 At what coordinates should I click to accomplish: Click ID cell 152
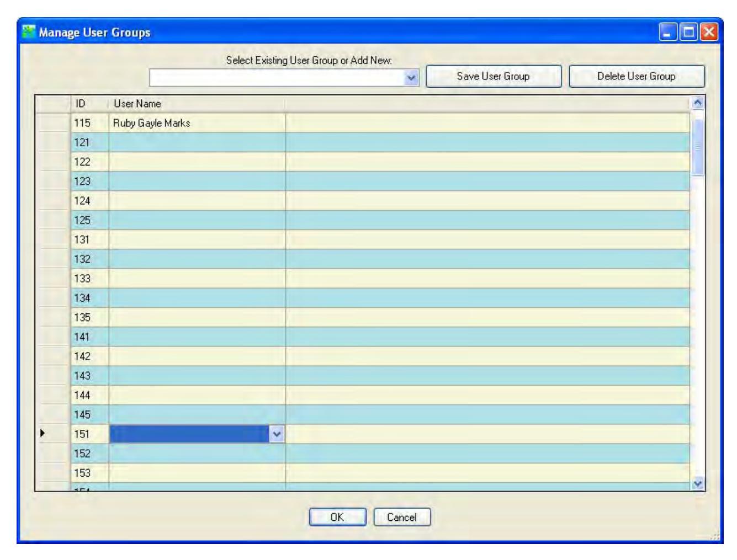[x=90, y=454]
